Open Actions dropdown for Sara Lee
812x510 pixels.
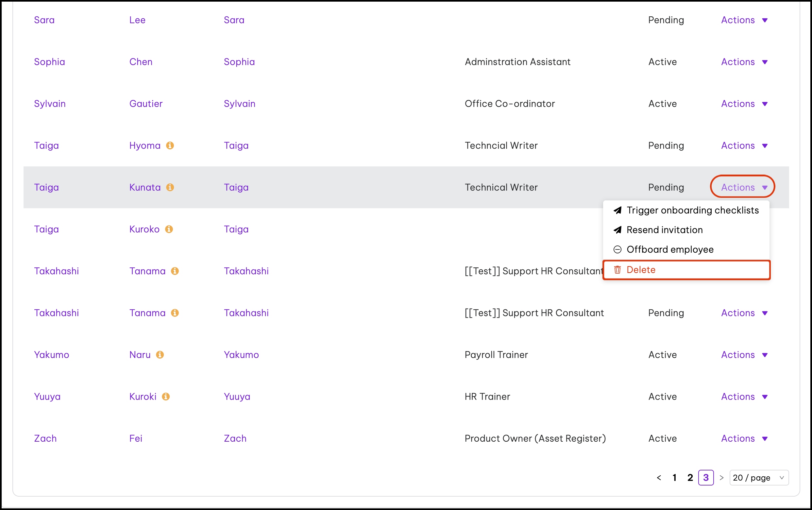[744, 20]
